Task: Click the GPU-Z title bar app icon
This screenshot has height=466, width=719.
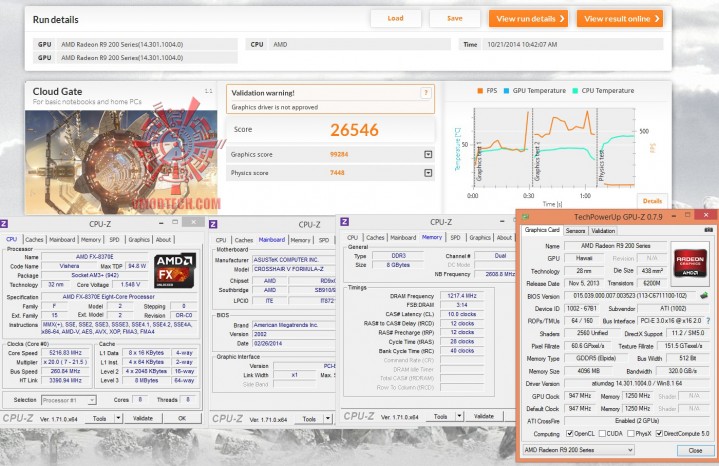Action: tap(525, 216)
